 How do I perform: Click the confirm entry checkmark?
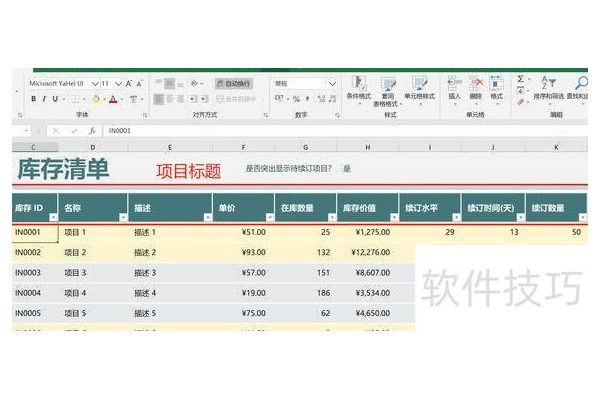point(74,131)
